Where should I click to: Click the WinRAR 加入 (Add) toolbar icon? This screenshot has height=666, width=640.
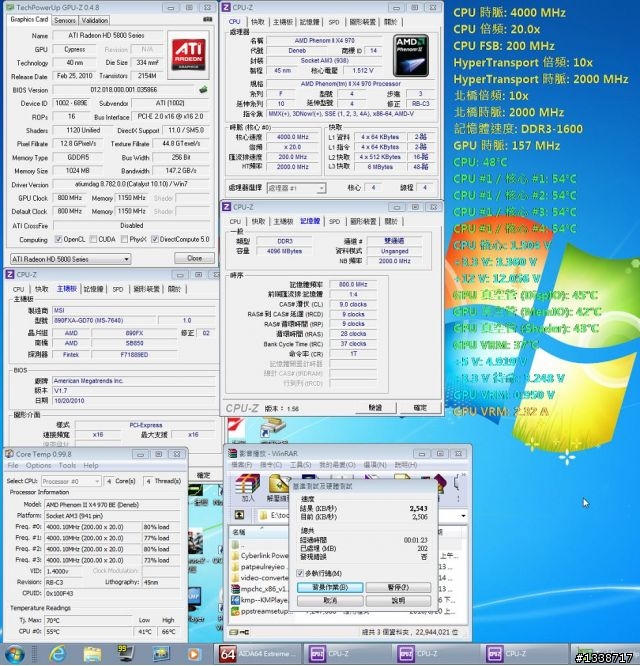tap(248, 488)
